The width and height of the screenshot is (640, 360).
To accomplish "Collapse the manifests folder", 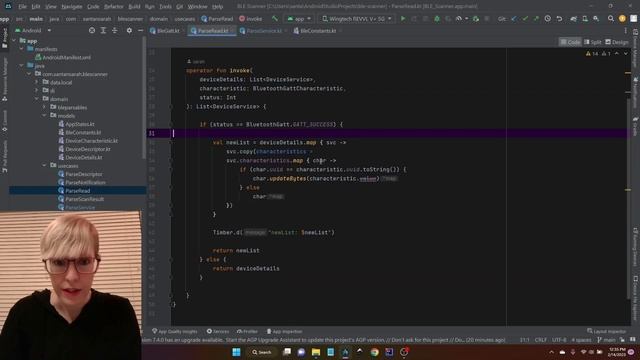I will click(22, 49).
